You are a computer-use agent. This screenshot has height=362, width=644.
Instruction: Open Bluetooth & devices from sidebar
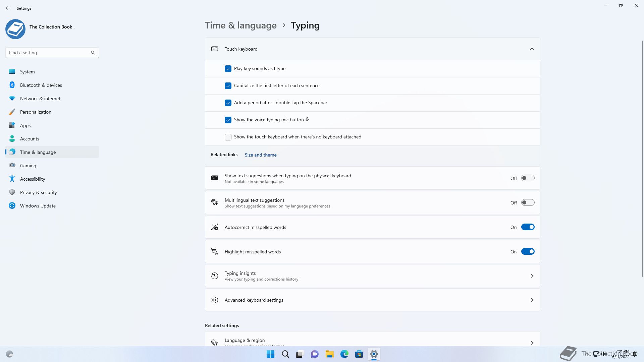(41, 85)
